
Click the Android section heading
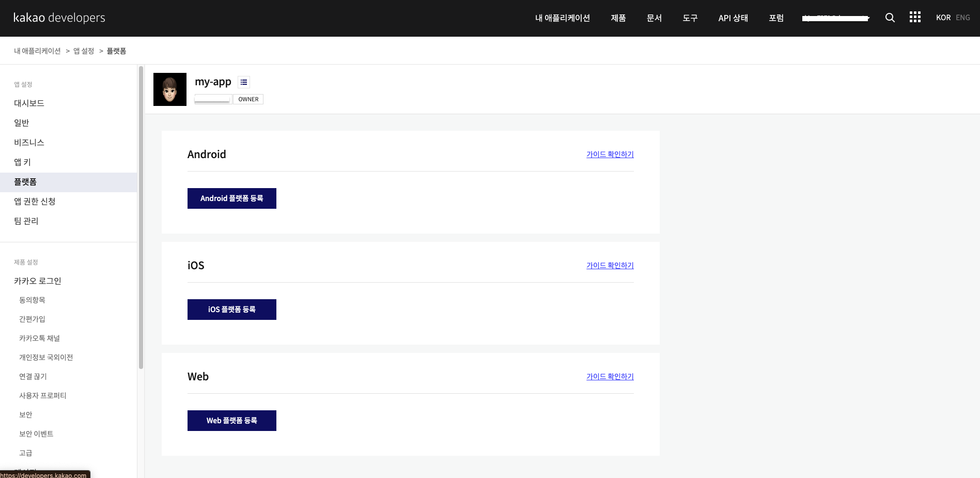click(207, 155)
